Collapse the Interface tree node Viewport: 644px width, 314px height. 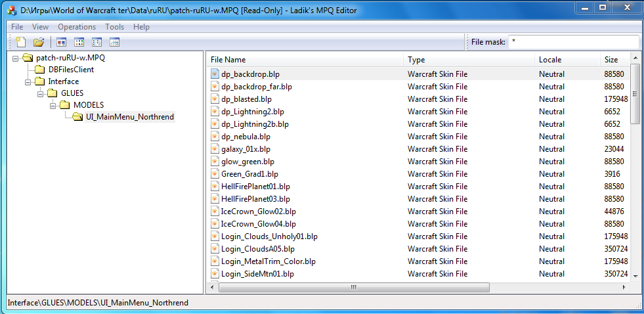point(28,82)
